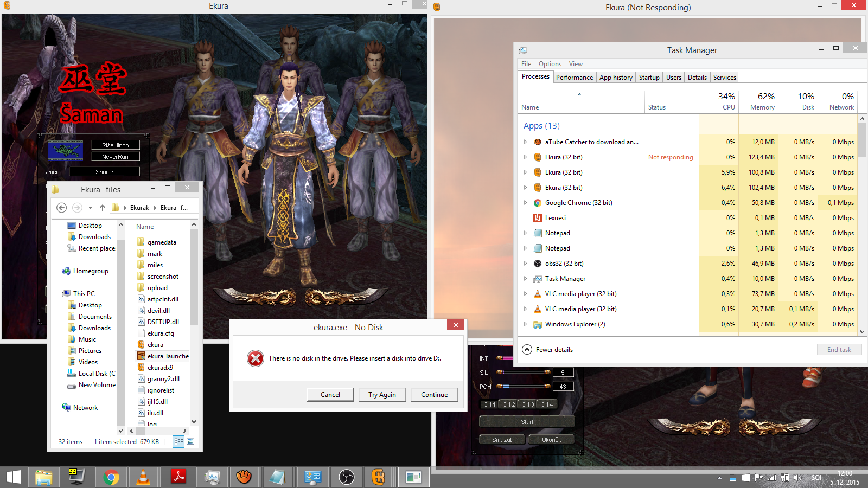Select the ekuradx9 application file

(160, 368)
